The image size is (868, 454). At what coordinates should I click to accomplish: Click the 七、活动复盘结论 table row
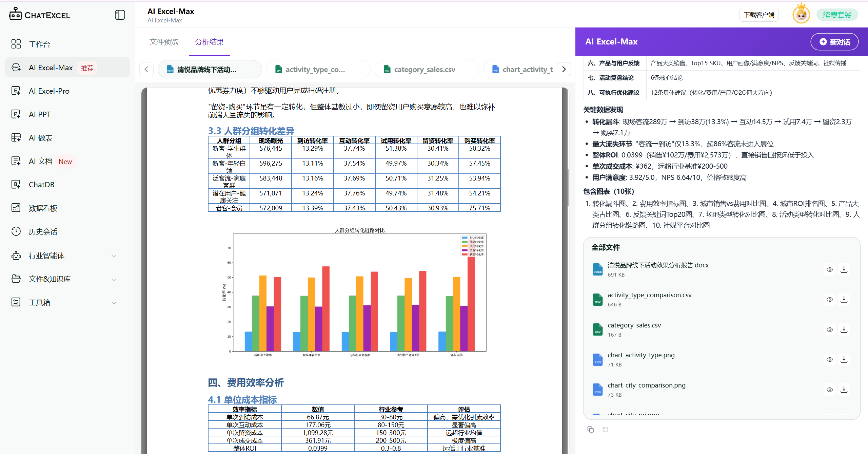tap(722, 78)
